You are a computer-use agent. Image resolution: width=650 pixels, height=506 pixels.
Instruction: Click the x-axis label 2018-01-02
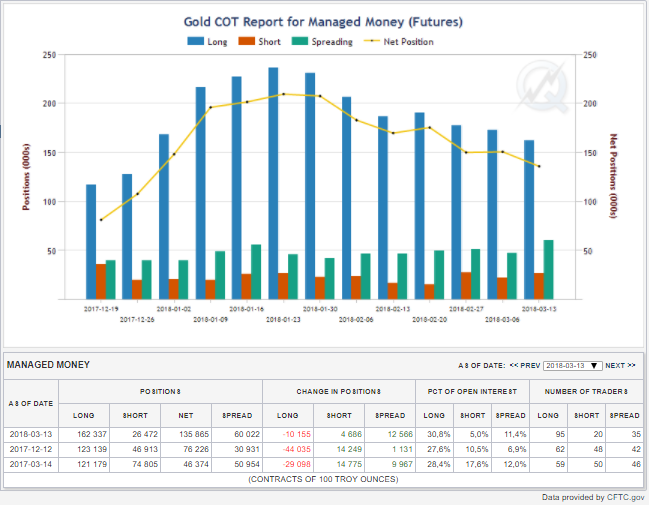174,310
